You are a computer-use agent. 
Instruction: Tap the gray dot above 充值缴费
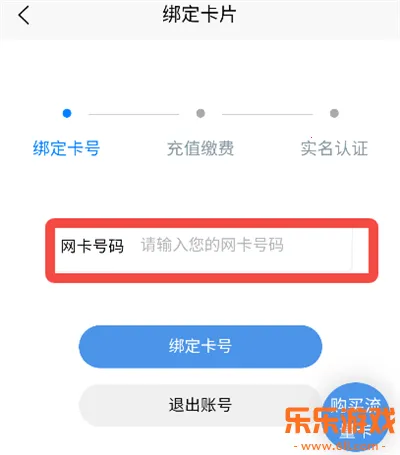[201, 113]
